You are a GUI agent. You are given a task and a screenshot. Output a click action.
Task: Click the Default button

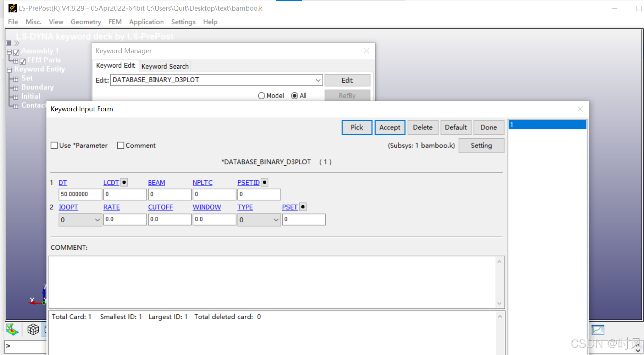[x=456, y=127]
